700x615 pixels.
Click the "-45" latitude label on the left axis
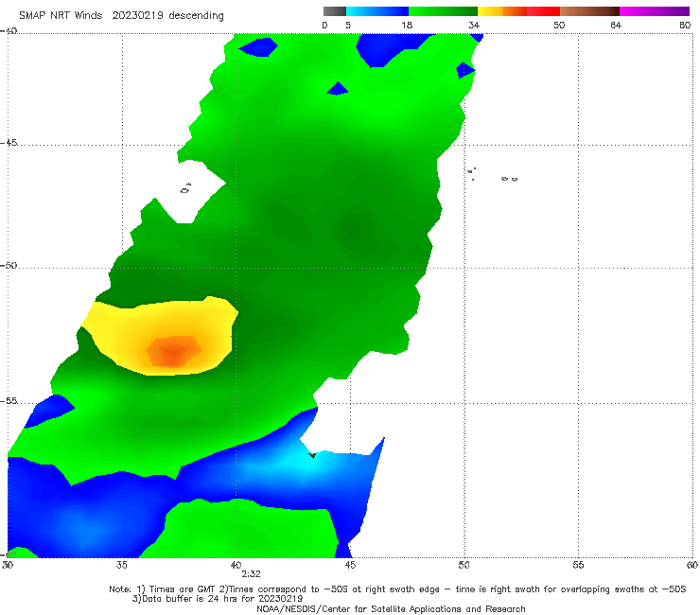click(x=9, y=143)
